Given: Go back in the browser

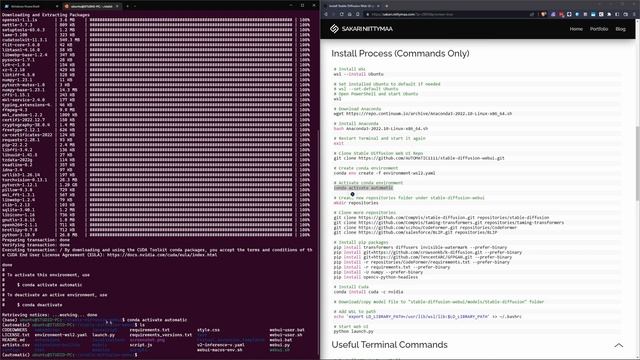Looking at the screenshot, I should [326, 14].
